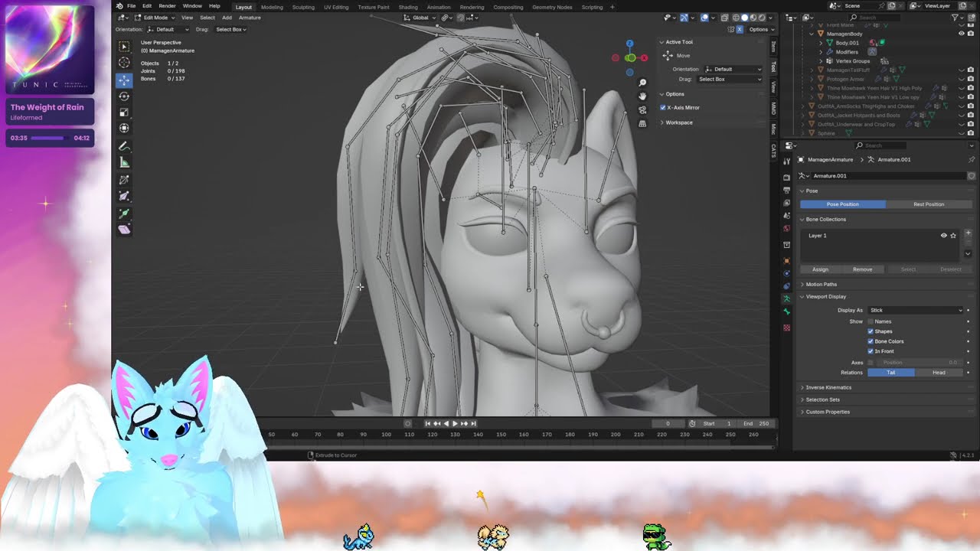This screenshot has width=980, height=551.
Task: Open the Display As Stick dropdown
Action: point(916,311)
